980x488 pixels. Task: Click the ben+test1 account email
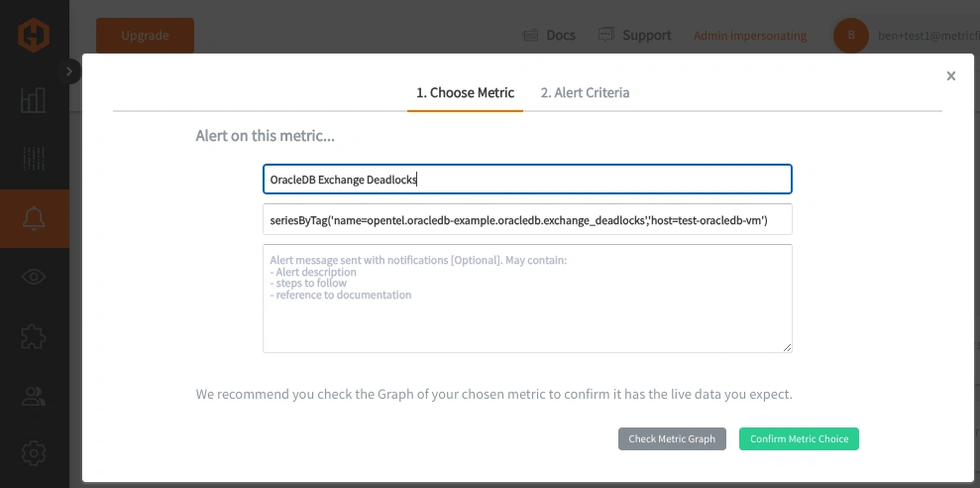click(x=928, y=36)
